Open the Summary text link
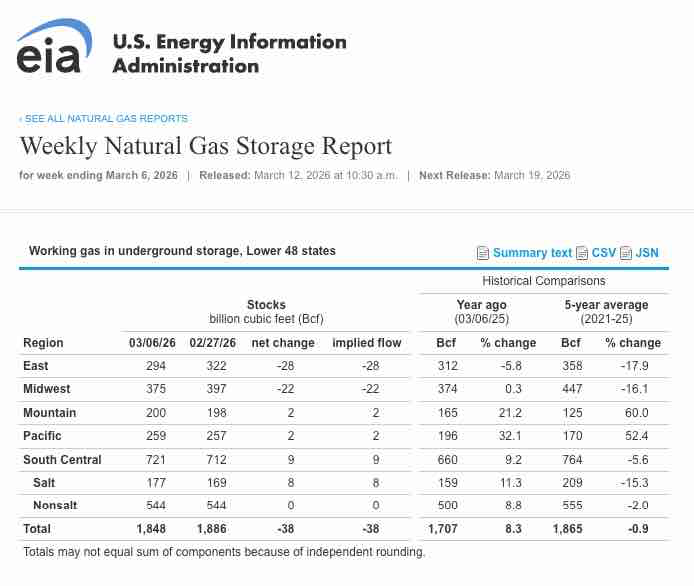This screenshot has width=694, height=586. 532,253
